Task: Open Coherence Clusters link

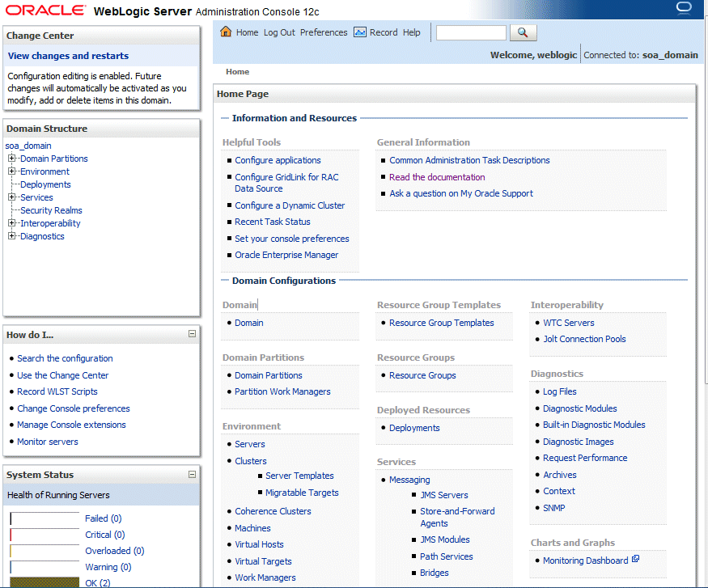Action: click(273, 511)
